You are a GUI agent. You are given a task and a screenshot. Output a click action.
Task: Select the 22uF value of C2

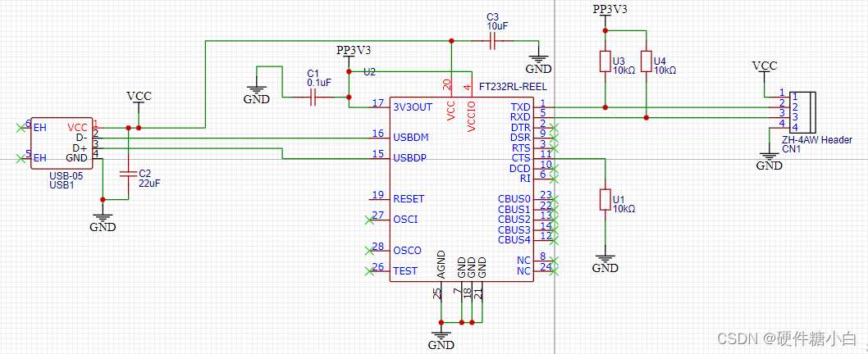149,182
